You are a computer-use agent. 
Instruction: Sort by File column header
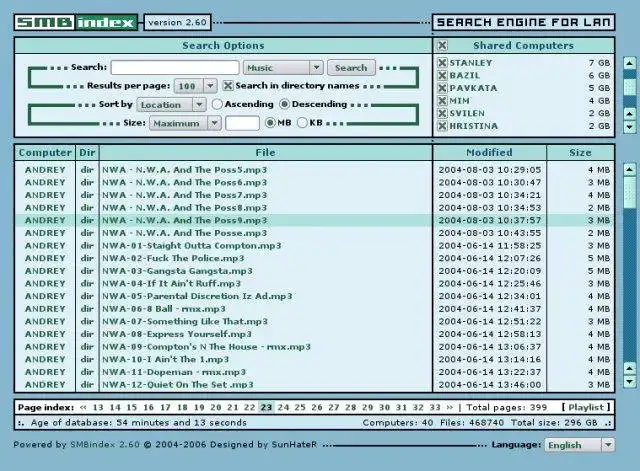pos(265,153)
